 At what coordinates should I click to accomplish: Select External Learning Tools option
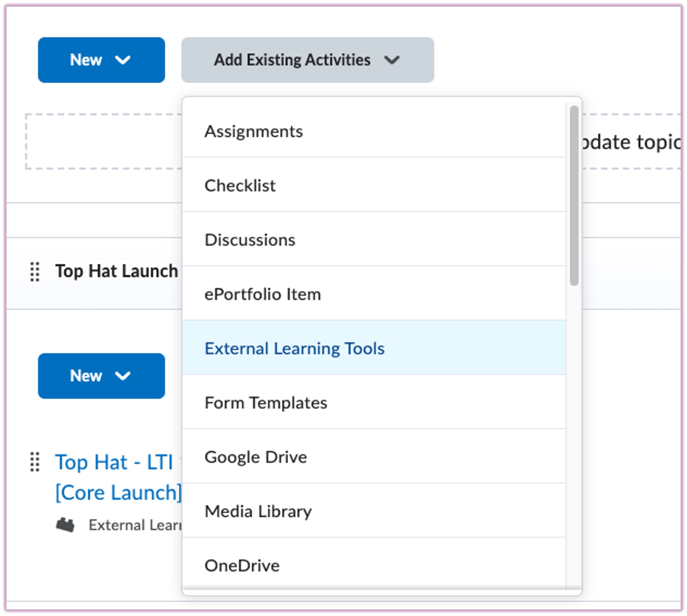[x=295, y=348]
